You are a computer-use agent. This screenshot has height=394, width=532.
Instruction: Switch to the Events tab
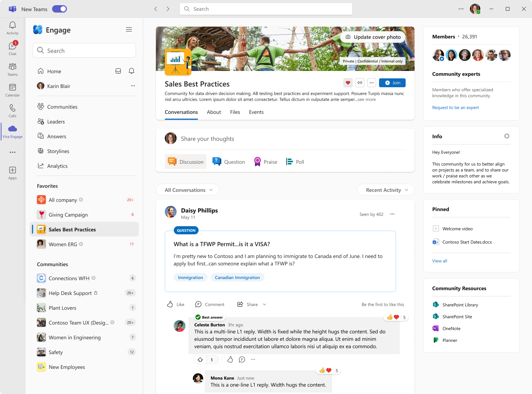pyautogui.click(x=256, y=112)
